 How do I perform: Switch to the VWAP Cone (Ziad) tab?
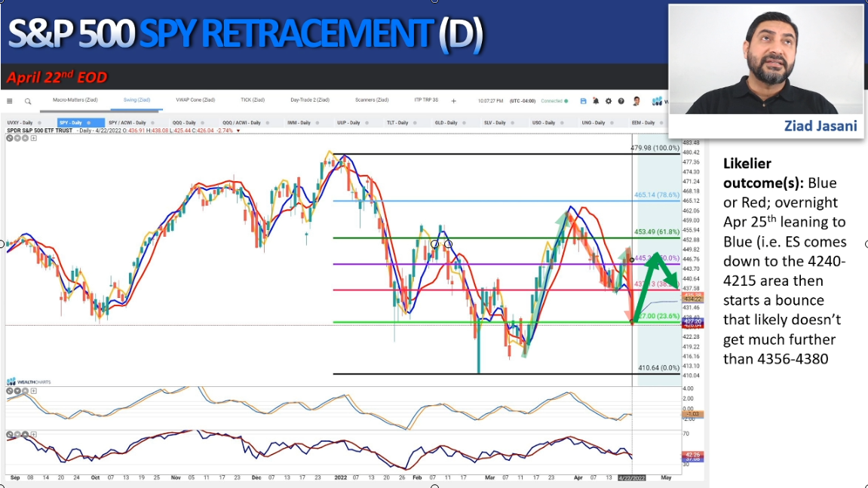click(x=195, y=100)
